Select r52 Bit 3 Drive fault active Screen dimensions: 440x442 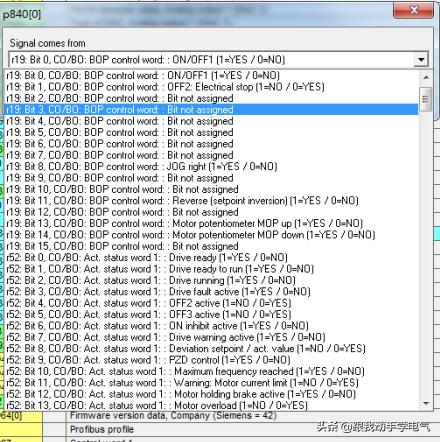click(211, 292)
